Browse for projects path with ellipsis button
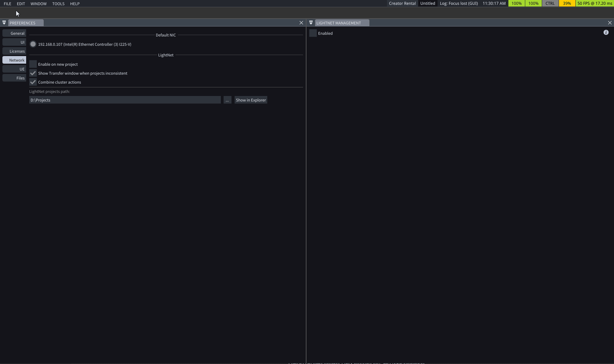 (227, 100)
